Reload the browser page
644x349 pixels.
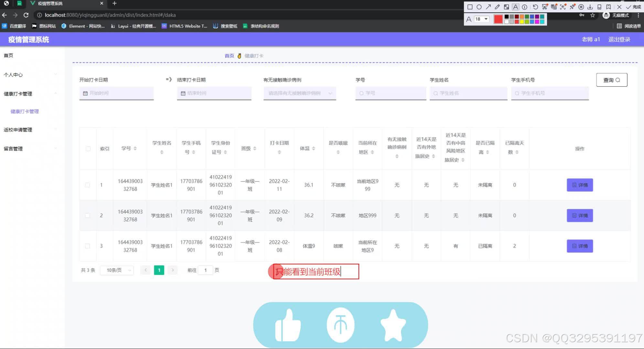point(26,15)
